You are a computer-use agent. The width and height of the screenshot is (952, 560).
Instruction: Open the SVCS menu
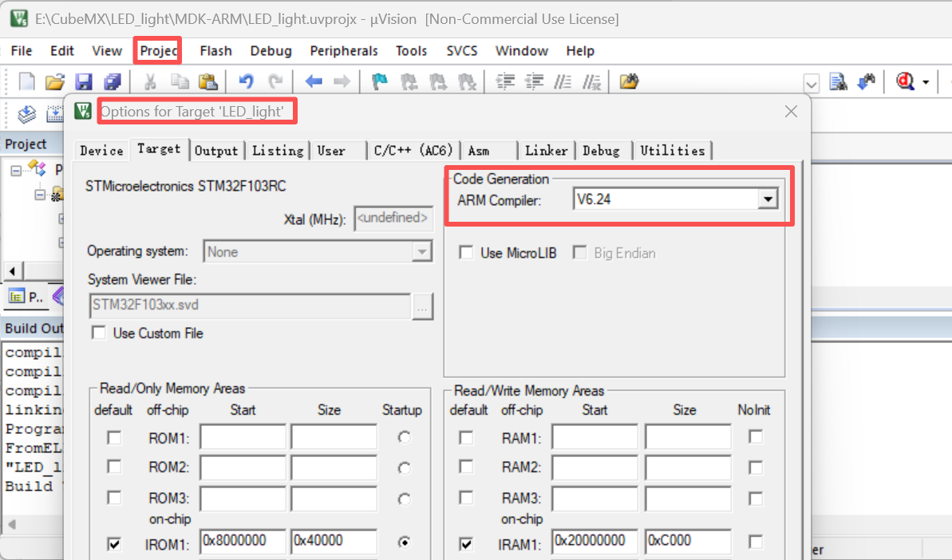(x=461, y=51)
